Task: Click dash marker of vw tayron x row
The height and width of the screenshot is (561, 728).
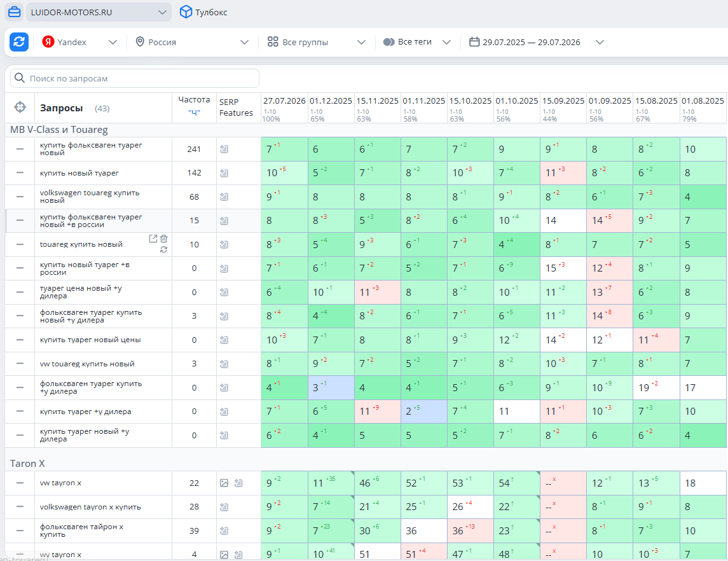Action: (20, 483)
